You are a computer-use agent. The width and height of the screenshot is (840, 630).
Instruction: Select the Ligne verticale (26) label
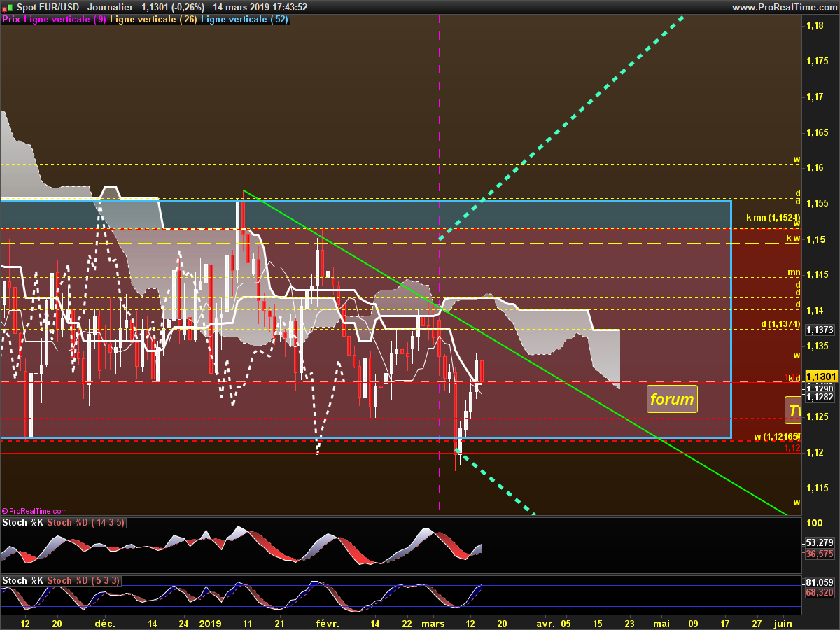pos(153,20)
